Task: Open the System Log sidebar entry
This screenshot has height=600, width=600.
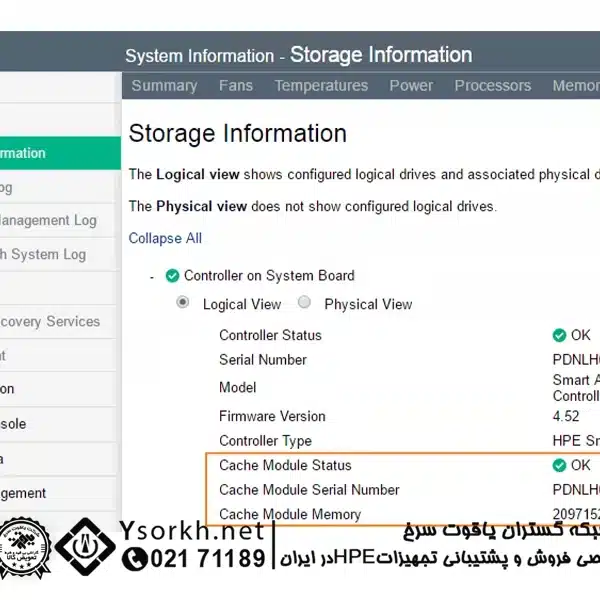Action: click(x=43, y=254)
